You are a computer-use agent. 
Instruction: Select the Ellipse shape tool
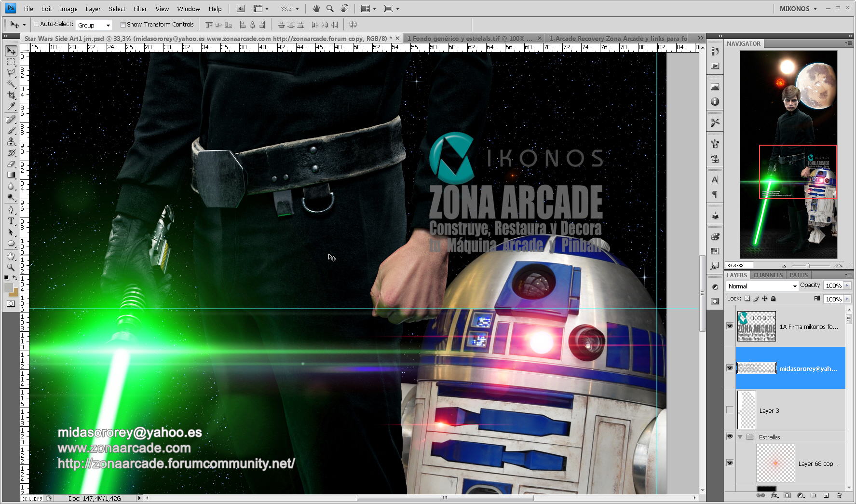point(11,244)
